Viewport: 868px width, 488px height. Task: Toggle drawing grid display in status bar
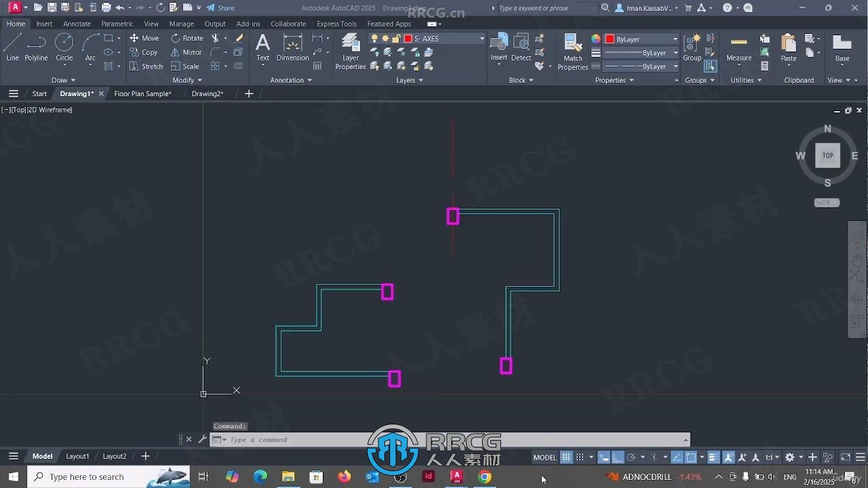point(566,457)
